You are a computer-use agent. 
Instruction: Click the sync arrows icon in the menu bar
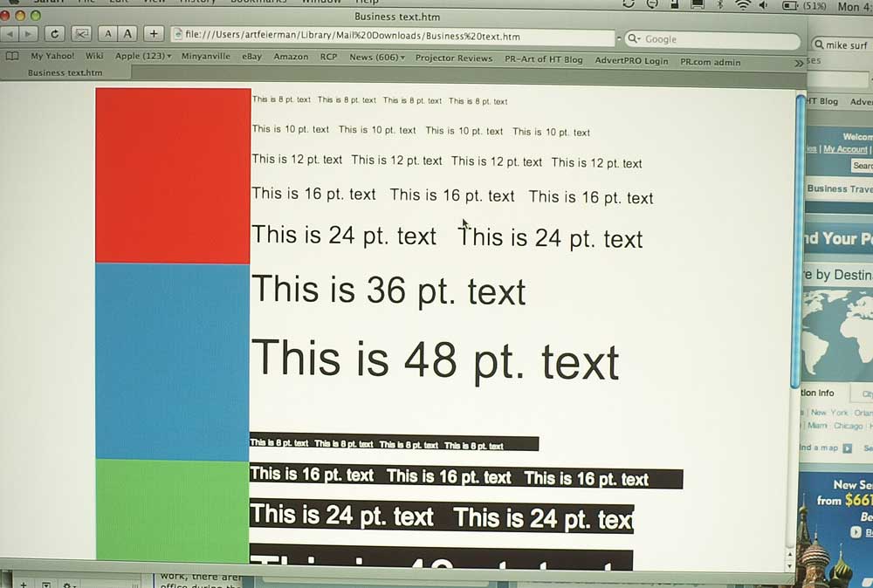629,3
